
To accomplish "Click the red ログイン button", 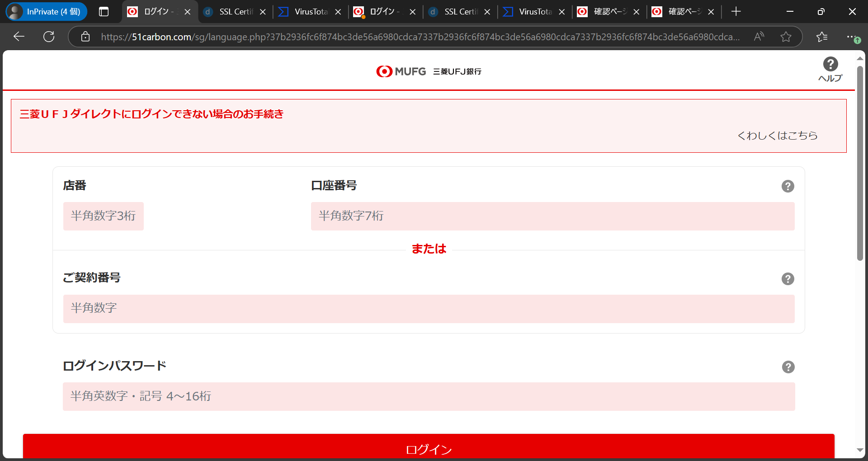I will [429, 447].
